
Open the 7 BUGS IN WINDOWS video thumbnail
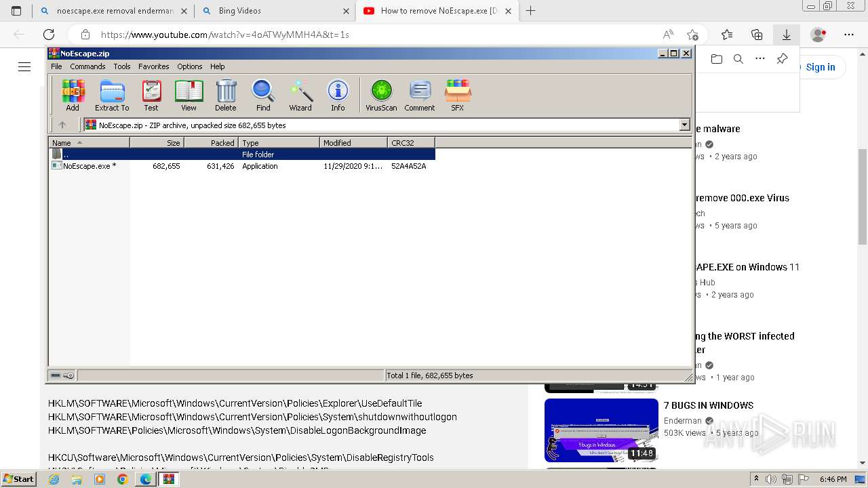tap(601, 430)
